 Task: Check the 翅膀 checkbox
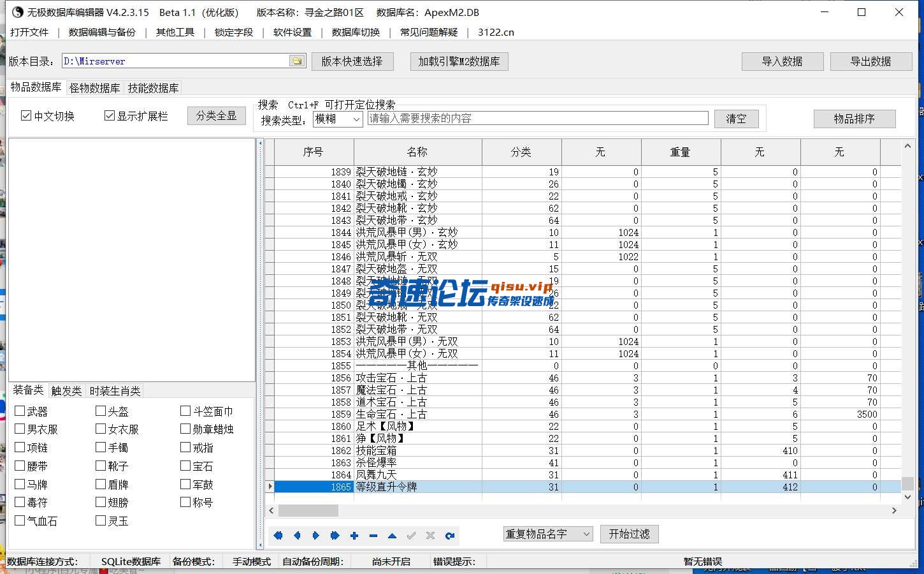click(101, 502)
